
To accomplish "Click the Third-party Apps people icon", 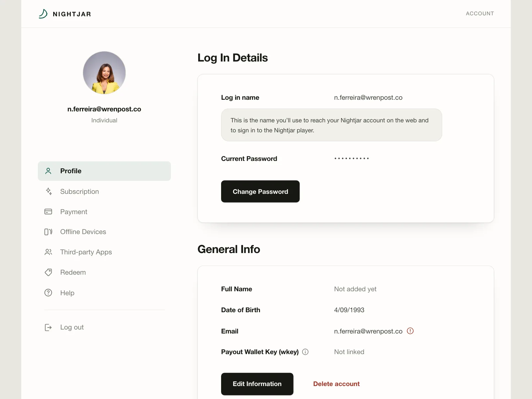I will point(48,252).
